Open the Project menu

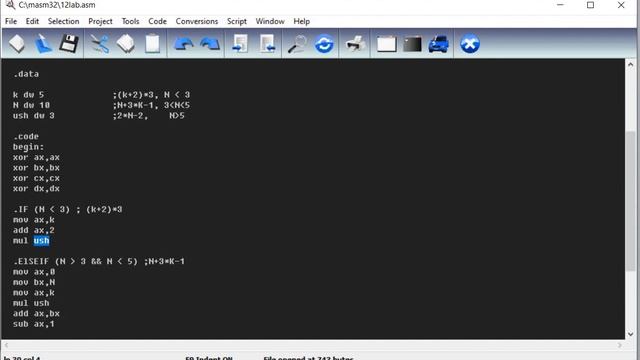(x=100, y=21)
